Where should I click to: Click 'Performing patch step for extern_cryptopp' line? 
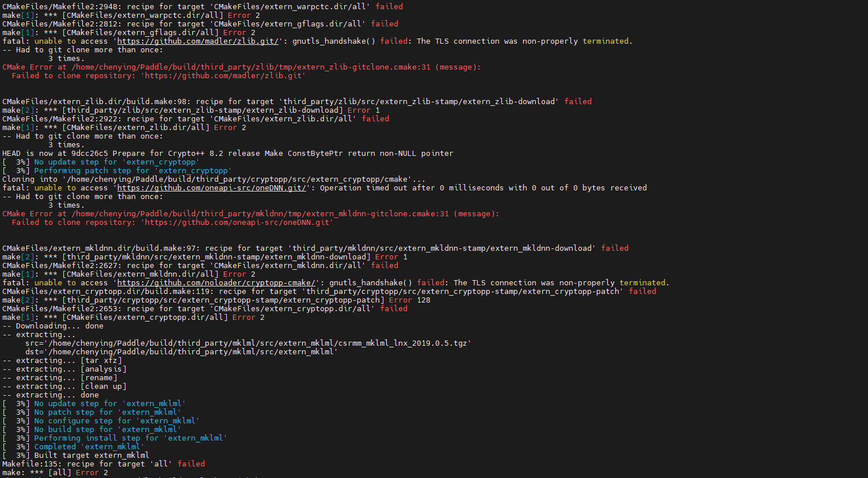[x=117, y=171]
